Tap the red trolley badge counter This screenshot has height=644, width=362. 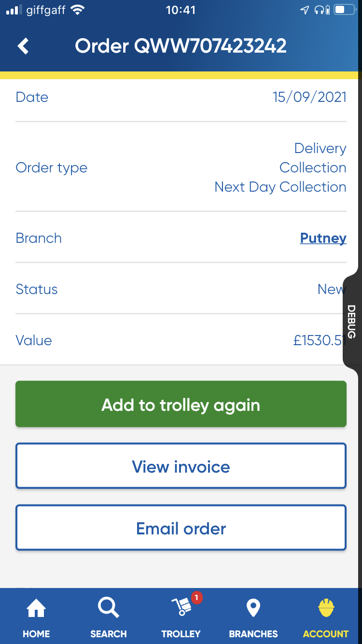point(196,598)
